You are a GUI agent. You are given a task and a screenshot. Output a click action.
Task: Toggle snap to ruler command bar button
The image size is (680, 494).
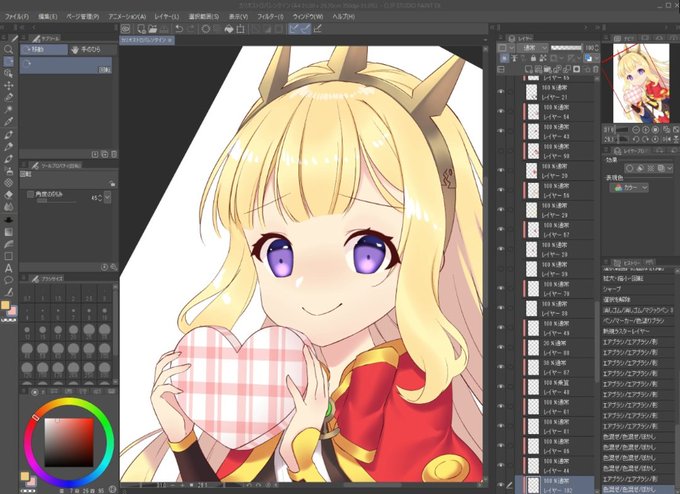294,29
